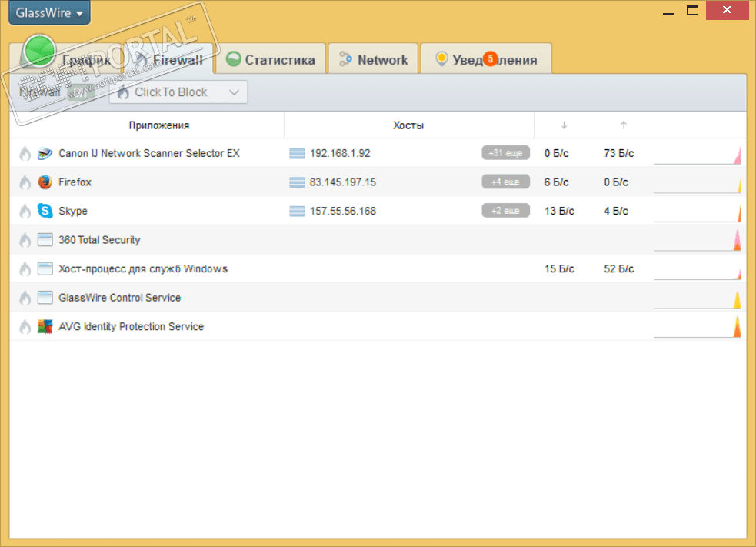756x547 pixels.
Task: Sort by the Приложения column header
Action: click(158, 125)
